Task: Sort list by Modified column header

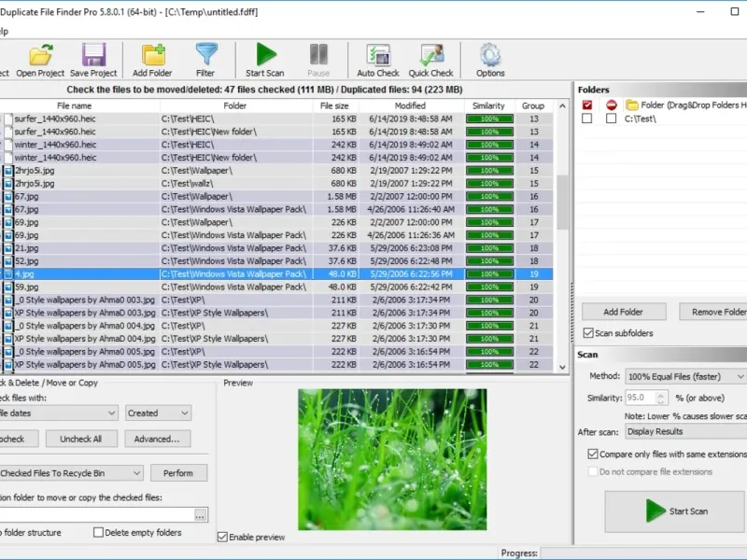Action: 410,105
